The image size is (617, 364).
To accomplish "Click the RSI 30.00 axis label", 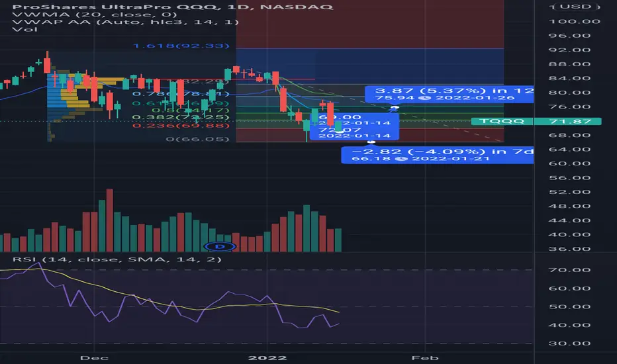I will [570, 343].
